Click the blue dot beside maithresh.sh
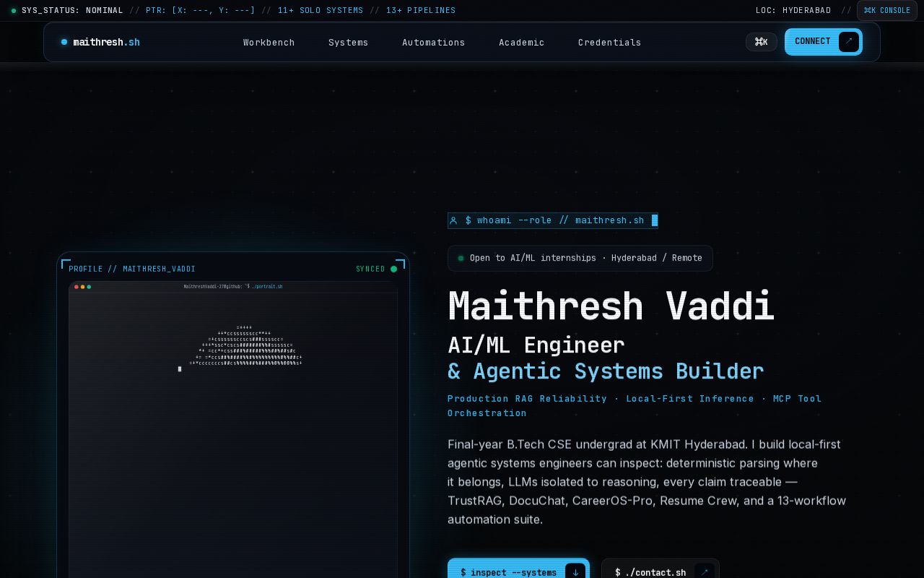924x578 pixels. pos(64,42)
